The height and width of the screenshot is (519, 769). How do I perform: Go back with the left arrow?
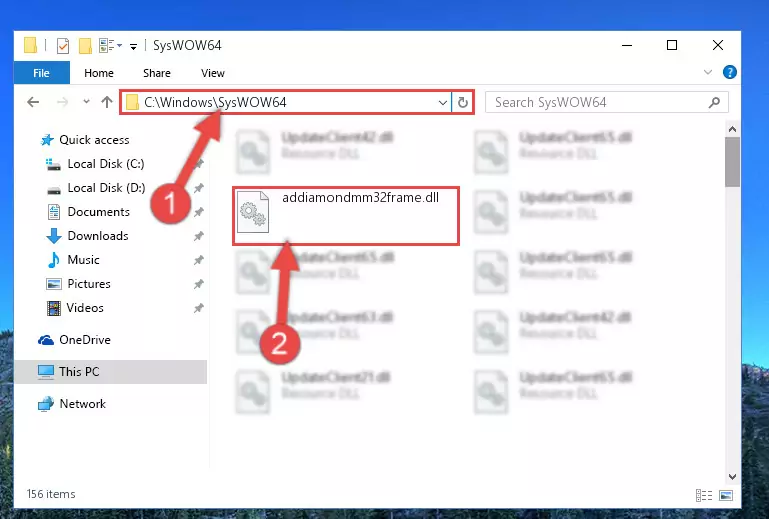click(33, 102)
